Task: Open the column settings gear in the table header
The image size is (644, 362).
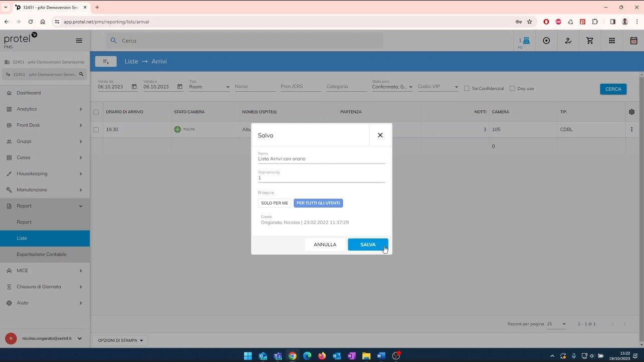Action: point(631,112)
